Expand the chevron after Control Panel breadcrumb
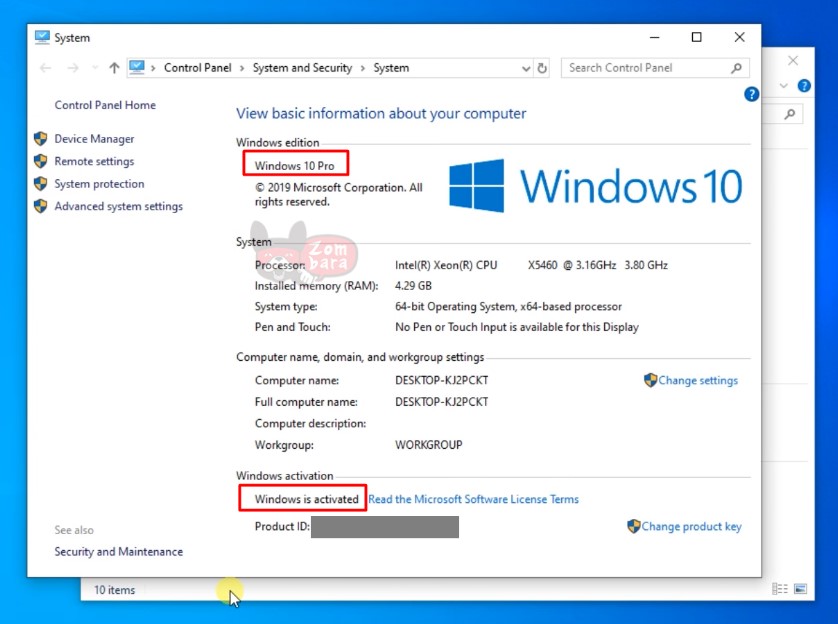This screenshot has height=624, width=838. 242,68
